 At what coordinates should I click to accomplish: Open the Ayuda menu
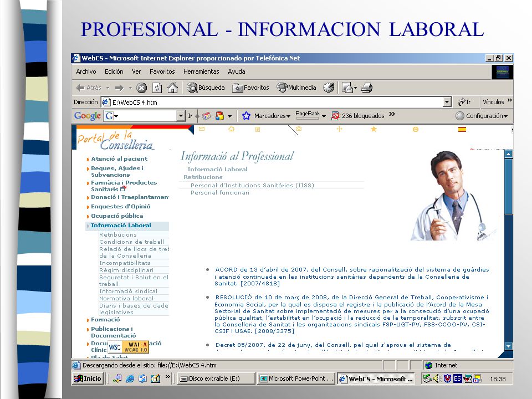(x=237, y=71)
